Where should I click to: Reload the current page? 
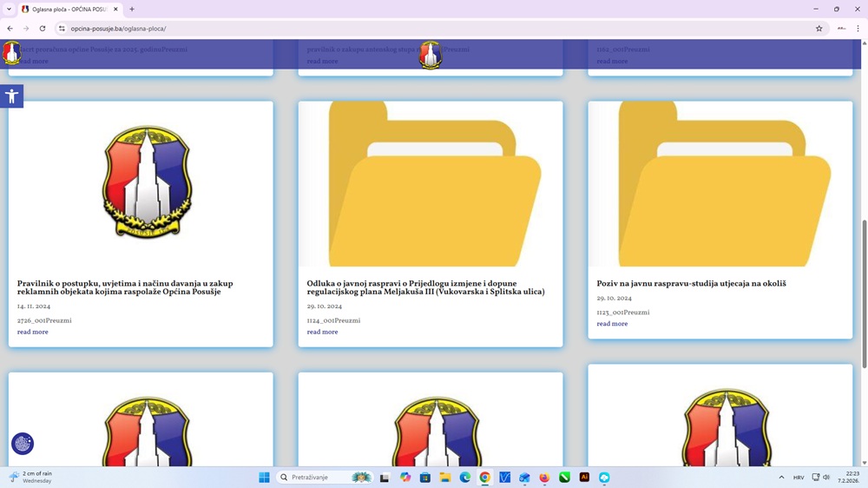pyautogui.click(x=42, y=29)
